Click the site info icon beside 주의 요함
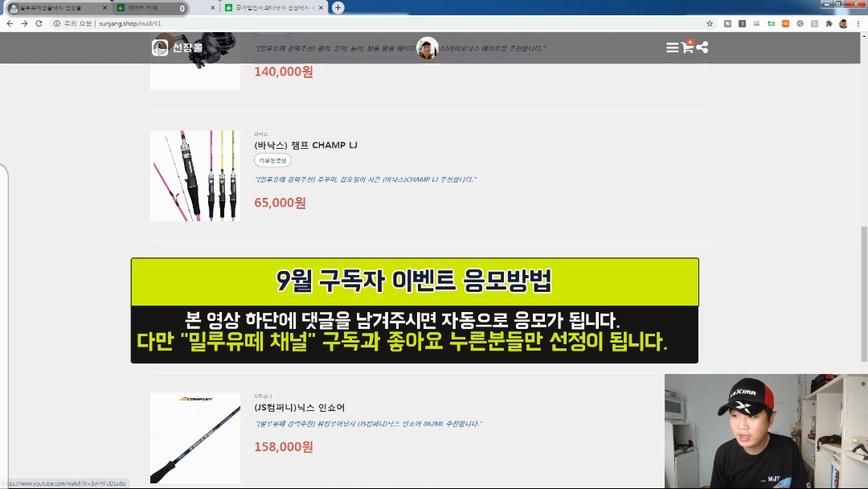Screen dimensions: 868x489 pyautogui.click(x=56, y=23)
